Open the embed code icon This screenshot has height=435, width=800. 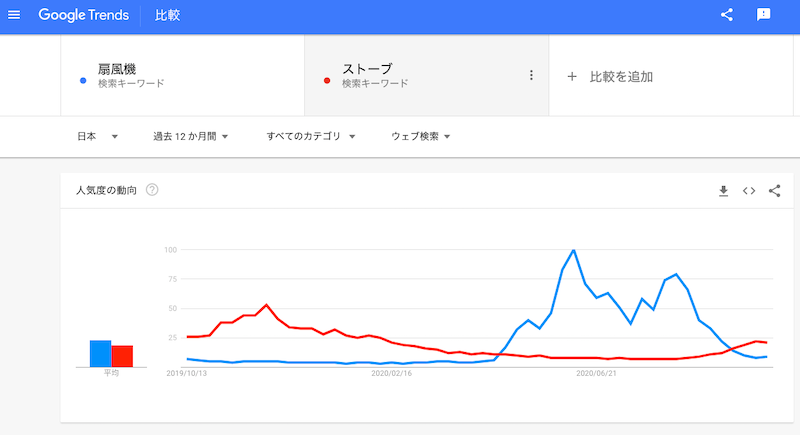tap(749, 191)
